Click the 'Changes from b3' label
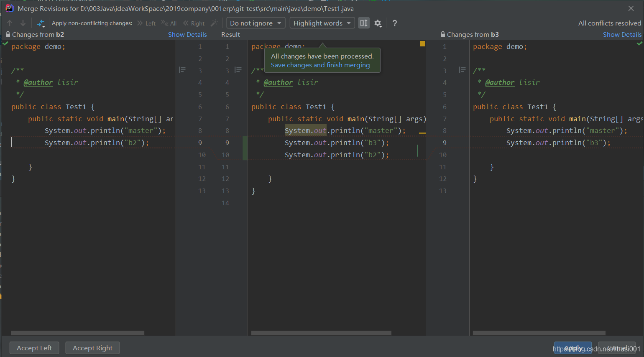Image resolution: width=644 pixels, height=357 pixels. coord(473,35)
